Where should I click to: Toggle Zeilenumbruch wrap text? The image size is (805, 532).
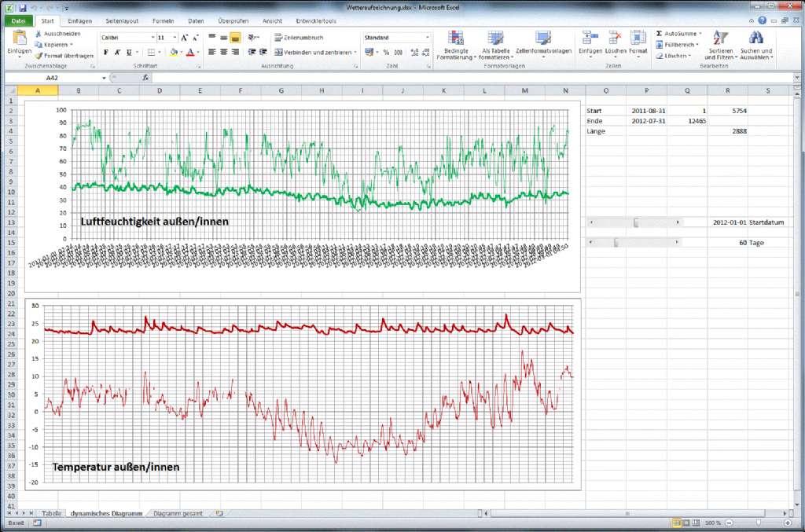point(299,38)
